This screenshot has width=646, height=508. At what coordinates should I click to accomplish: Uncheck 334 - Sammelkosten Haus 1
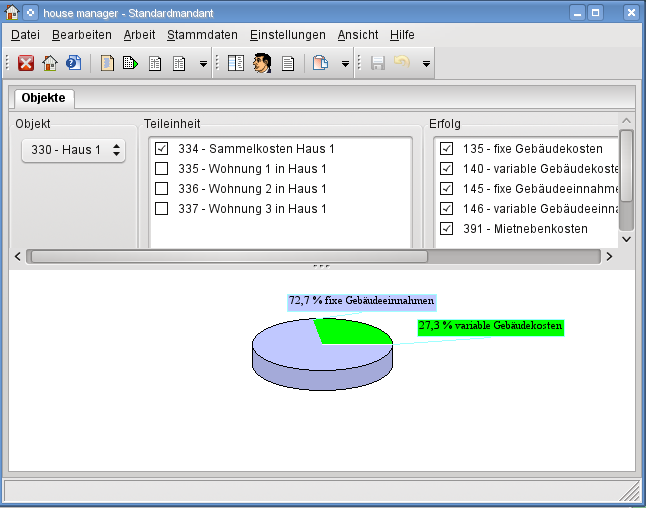pyautogui.click(x=161, y=149)
